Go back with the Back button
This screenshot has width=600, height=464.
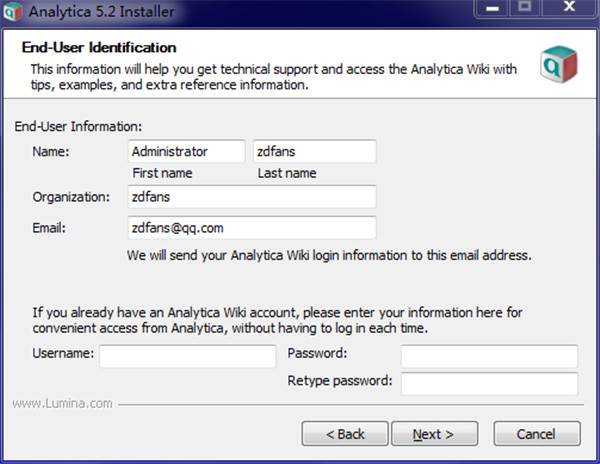(x=345, y=434)
